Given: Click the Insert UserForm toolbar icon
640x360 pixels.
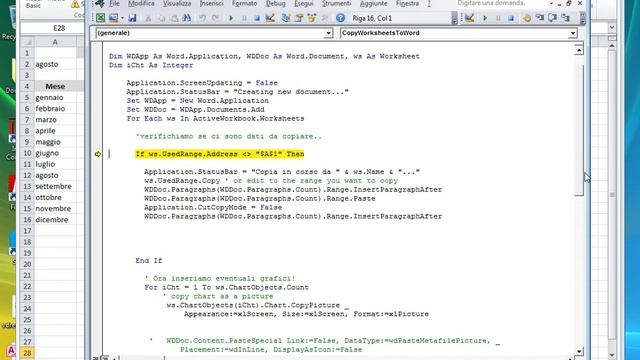Looking at the screenshot, I should (x=113, y=18).
